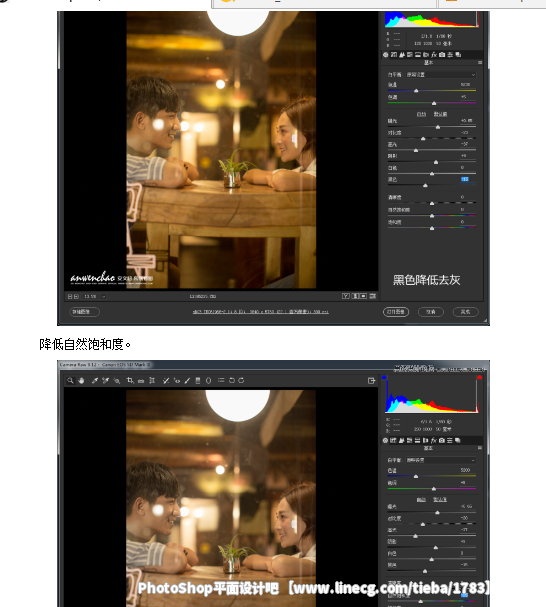Image resolution: width=546 pixels, height=607 pixels.
Task: Select the Red Eye Removal tool
Action: click(177, 381)
